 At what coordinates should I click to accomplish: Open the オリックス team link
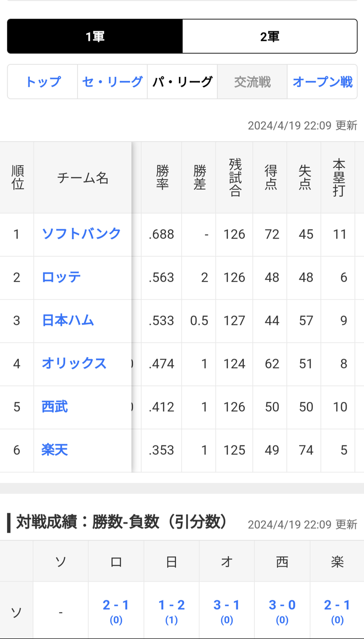point(74,363)
